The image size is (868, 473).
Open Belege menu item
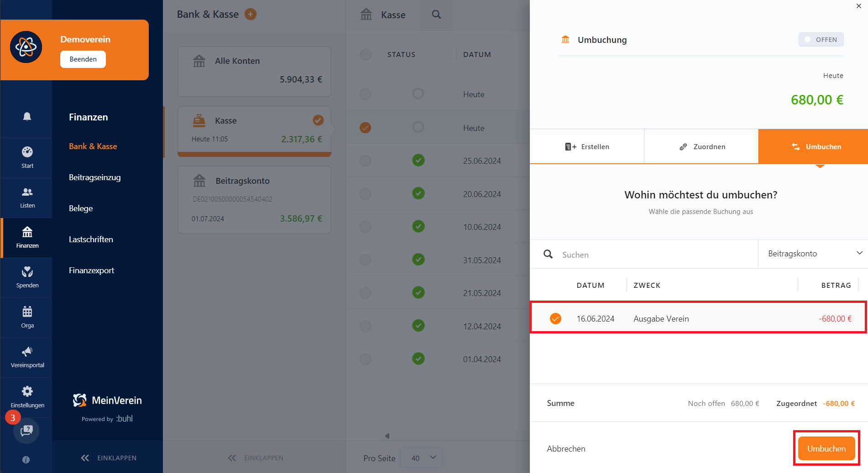81,208
